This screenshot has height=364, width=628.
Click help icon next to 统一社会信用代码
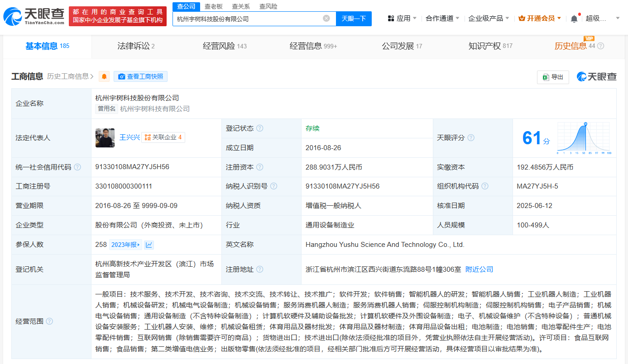point(77,167)
